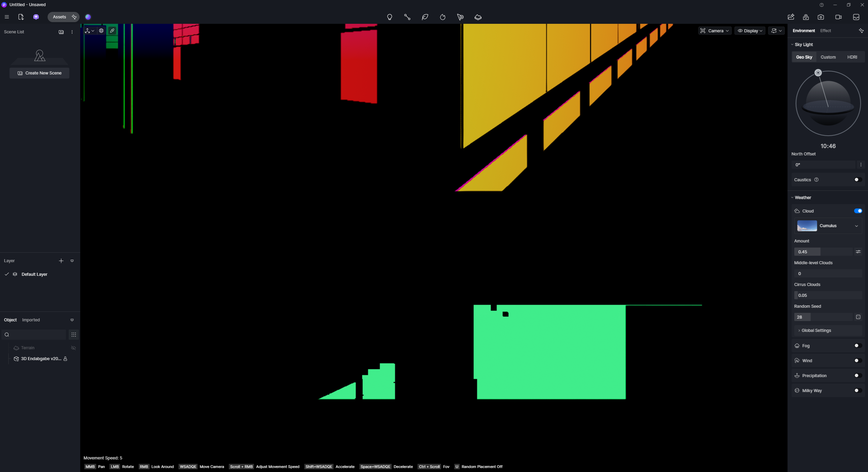The image size is (868, 472).
Task: Open the Cumulus cloud type dropdown
Action: [828, 226]
